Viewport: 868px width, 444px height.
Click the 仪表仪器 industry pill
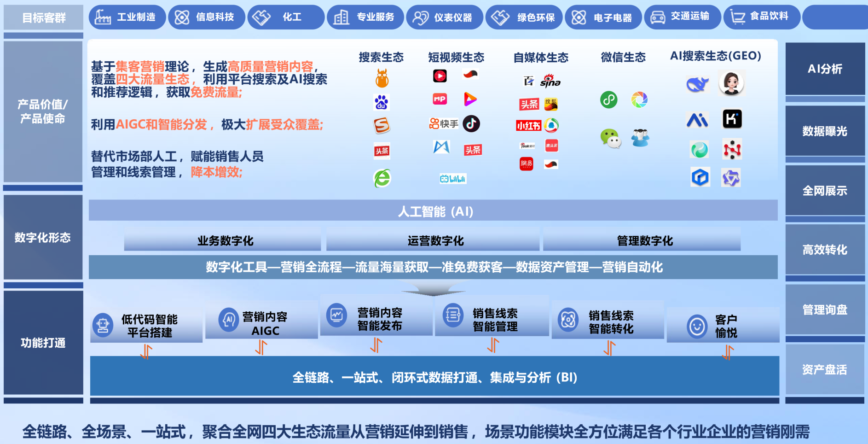click(445, 17)
